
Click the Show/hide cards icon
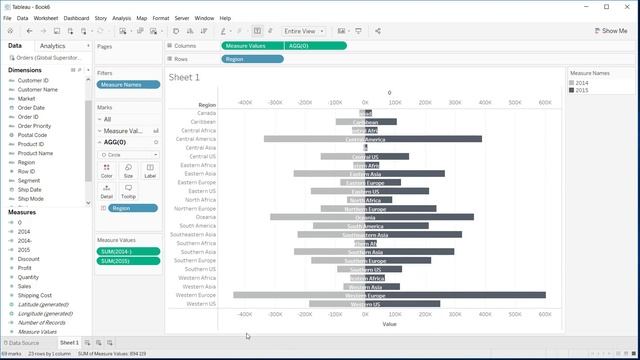tap(341, 31)
